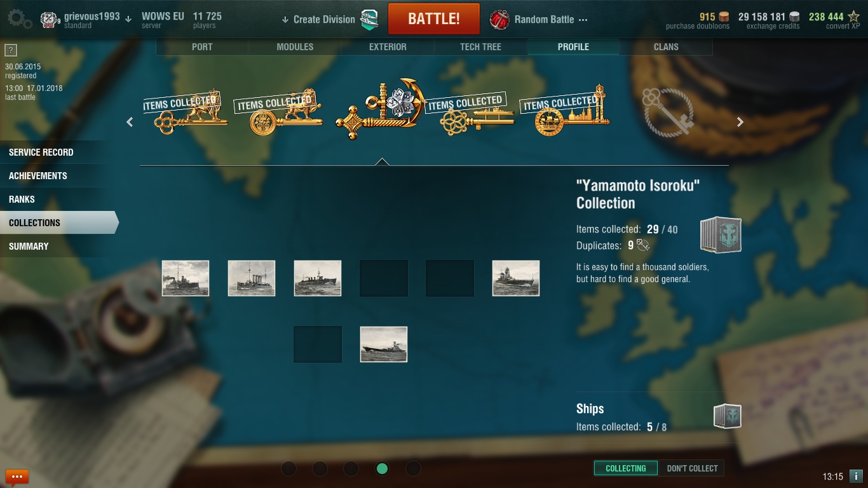Screen dimensions: 868x488
Task: Open the chat bubble icon
Action: pos(17,476)
